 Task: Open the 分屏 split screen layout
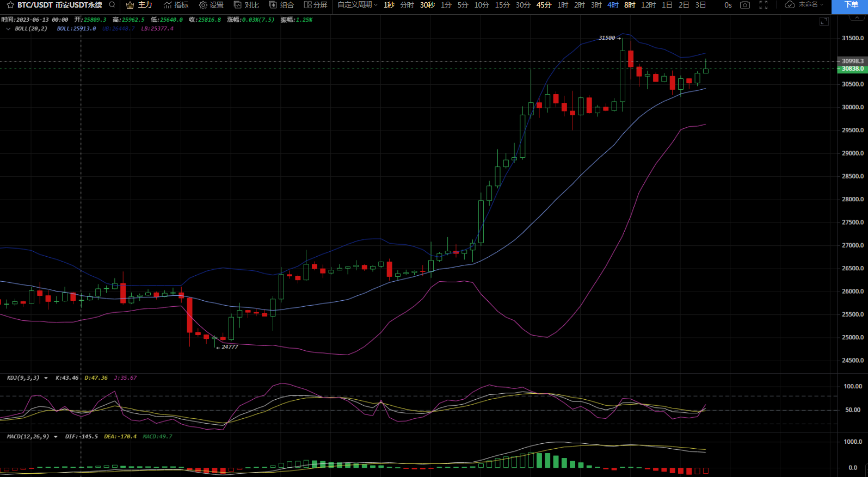coord(316,5)
